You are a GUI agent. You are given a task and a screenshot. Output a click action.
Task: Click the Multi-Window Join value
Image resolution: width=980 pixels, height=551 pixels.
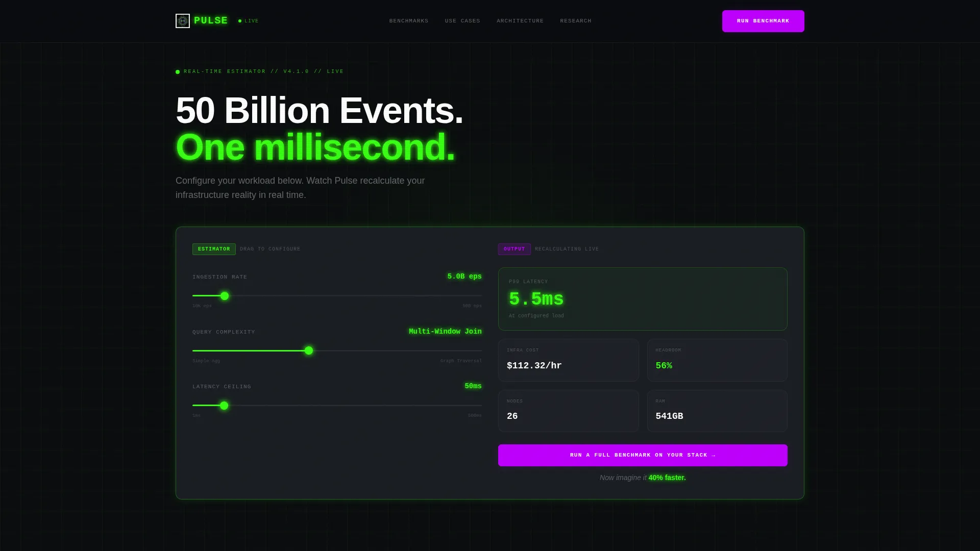pyautogui.click(x=445, y=332)
